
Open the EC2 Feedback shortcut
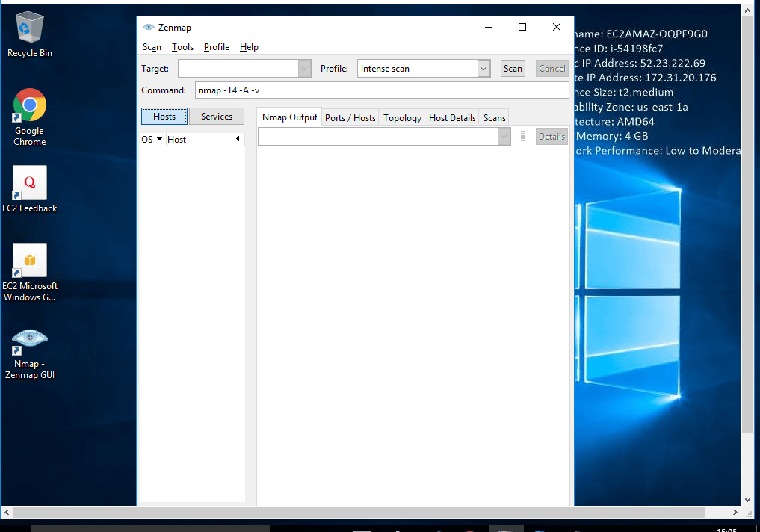point(29,182)
